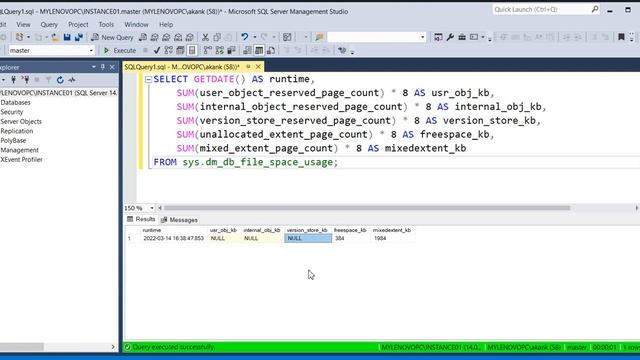Open the master database dropdown
The height and width of the screenshot is (360, 640).
(91, 50)
